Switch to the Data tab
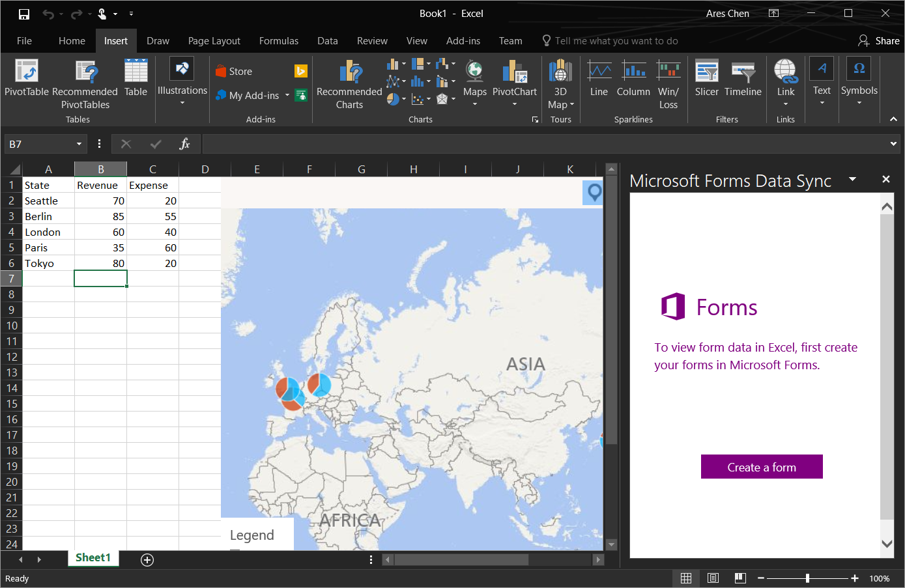 [327, 41]
